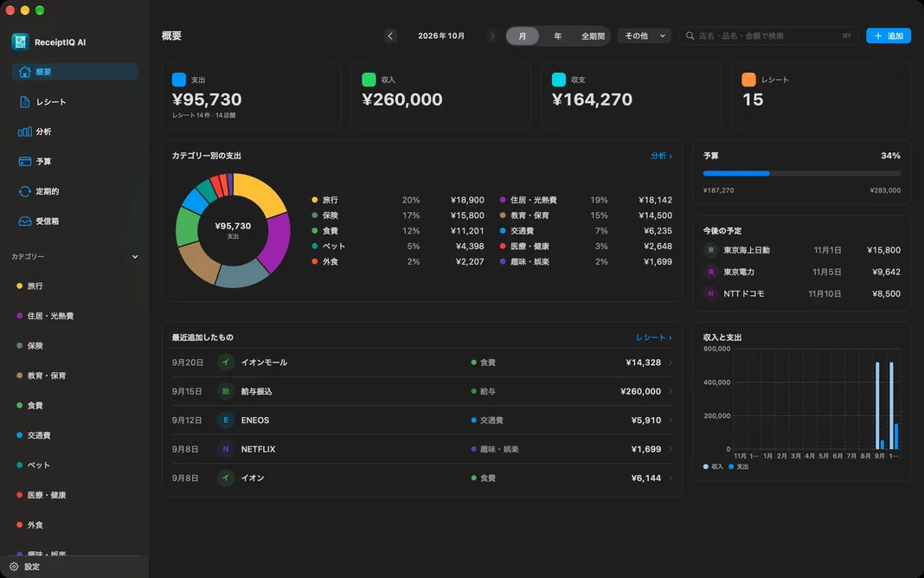Click the 追加 add button

(x=888, y=36)
